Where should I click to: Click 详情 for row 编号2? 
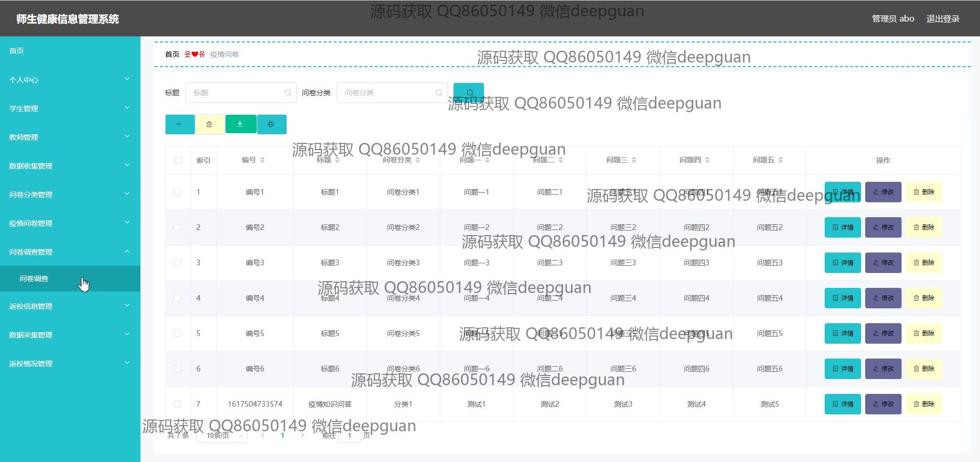[843, 227]
